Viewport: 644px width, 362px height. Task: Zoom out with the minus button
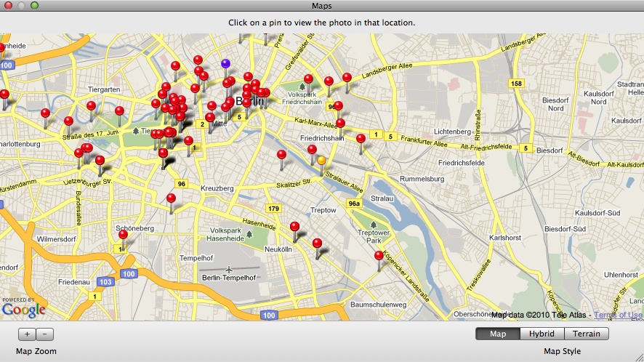click(x=44, y=334)
